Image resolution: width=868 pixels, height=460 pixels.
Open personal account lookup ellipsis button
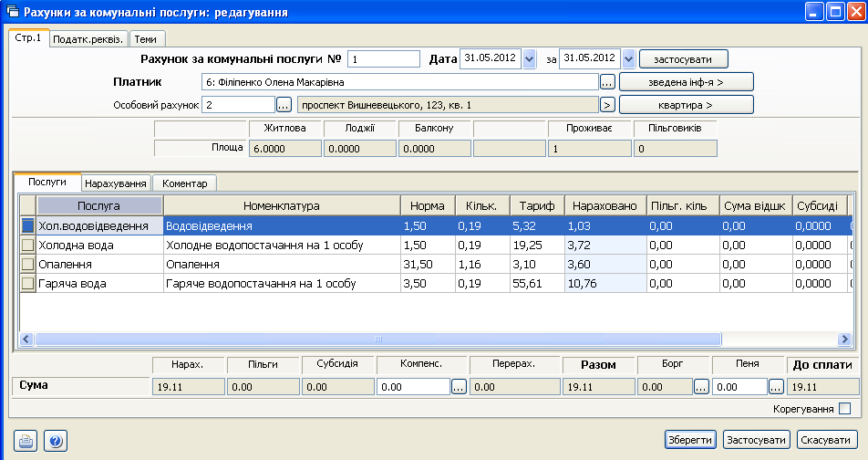(x=284, y=105)
